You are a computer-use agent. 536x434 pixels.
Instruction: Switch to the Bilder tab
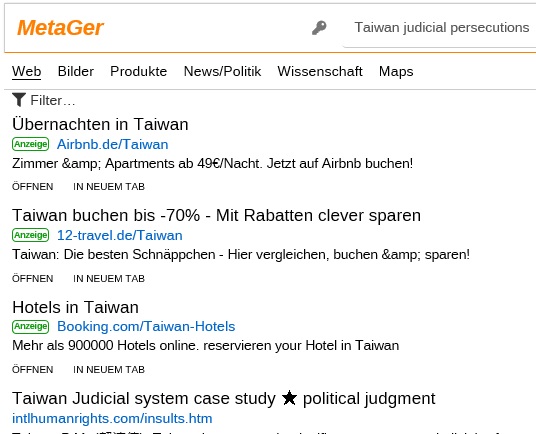[76, 71]
